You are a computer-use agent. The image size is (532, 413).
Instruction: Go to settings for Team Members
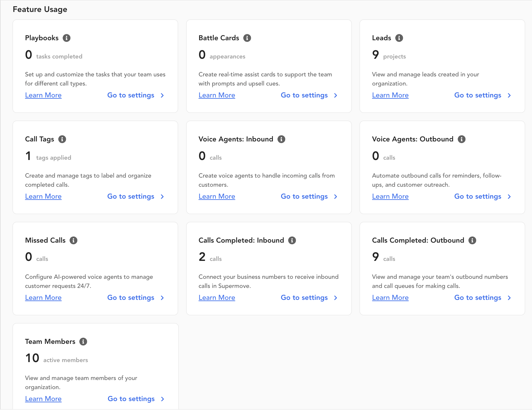tap(131, 399)
